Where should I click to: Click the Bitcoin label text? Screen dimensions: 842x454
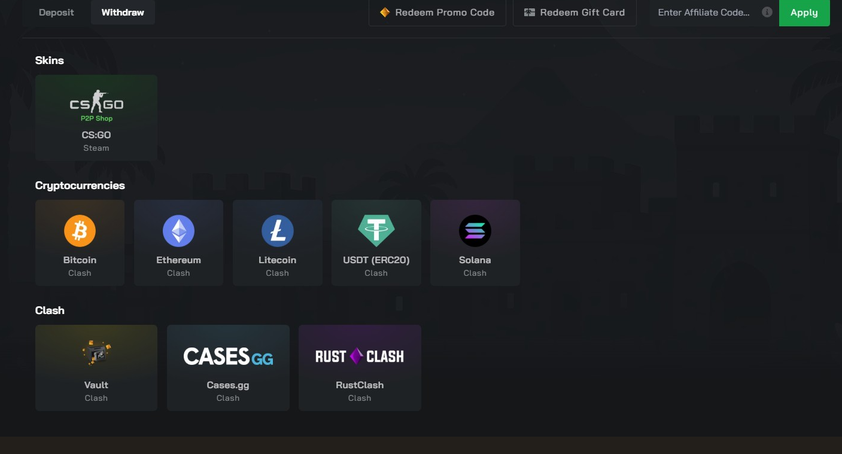79,260
